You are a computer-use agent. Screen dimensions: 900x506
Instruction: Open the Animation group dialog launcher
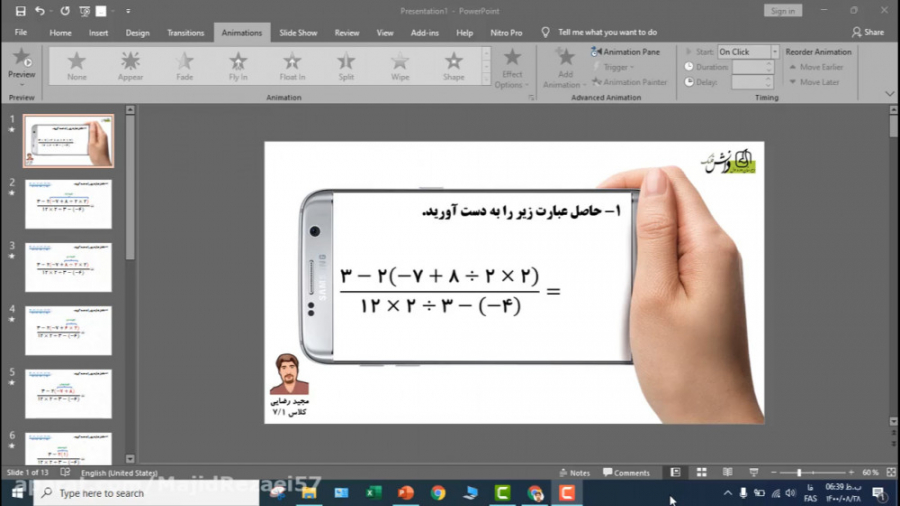(532, 98)
